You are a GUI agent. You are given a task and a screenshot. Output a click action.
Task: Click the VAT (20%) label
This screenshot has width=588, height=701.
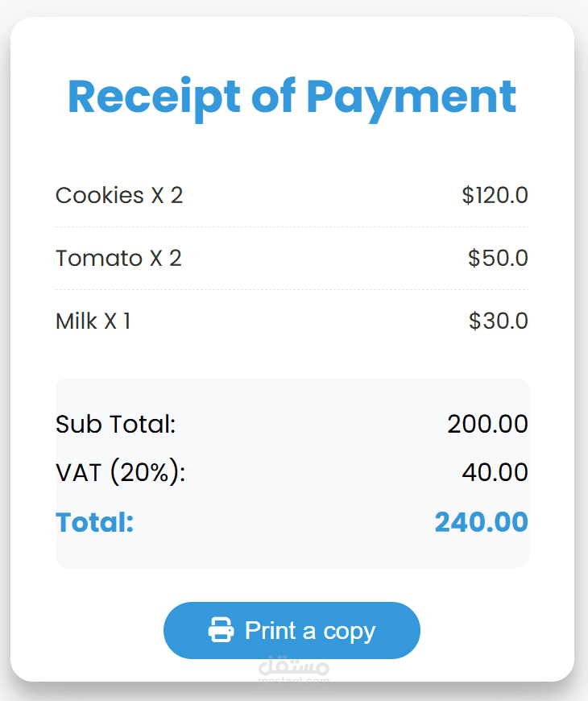coord(121,472)
